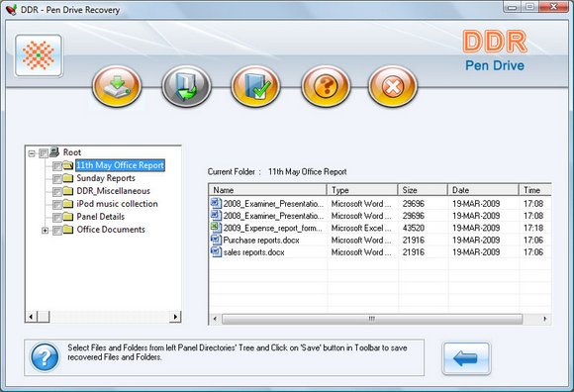Collapse the Root tree node
Screen dimensions: 574x392
[x=32, y=153]
